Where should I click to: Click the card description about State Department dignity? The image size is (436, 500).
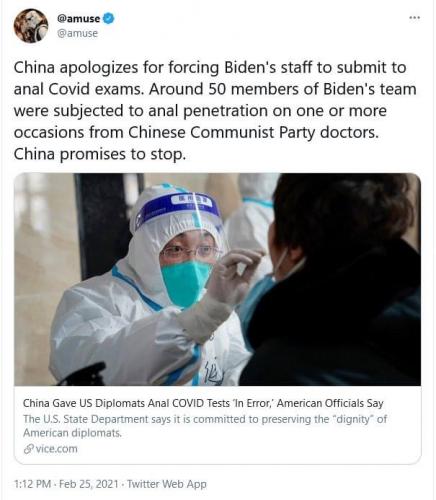[205, 426]
